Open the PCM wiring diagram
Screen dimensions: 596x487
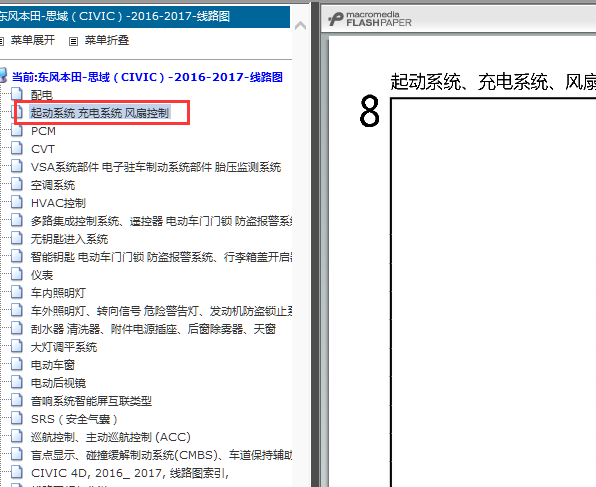click(43, 131)
